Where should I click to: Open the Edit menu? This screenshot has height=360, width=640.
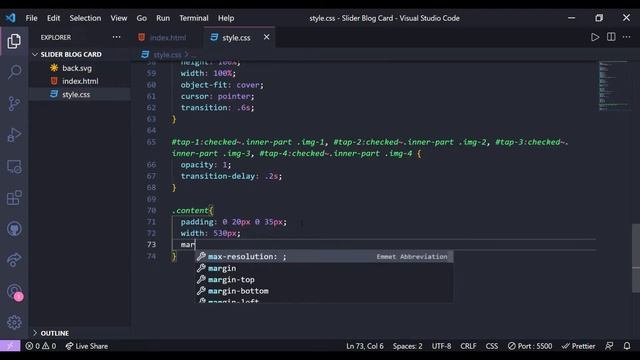pyautogui.click(x=53, y=18)
